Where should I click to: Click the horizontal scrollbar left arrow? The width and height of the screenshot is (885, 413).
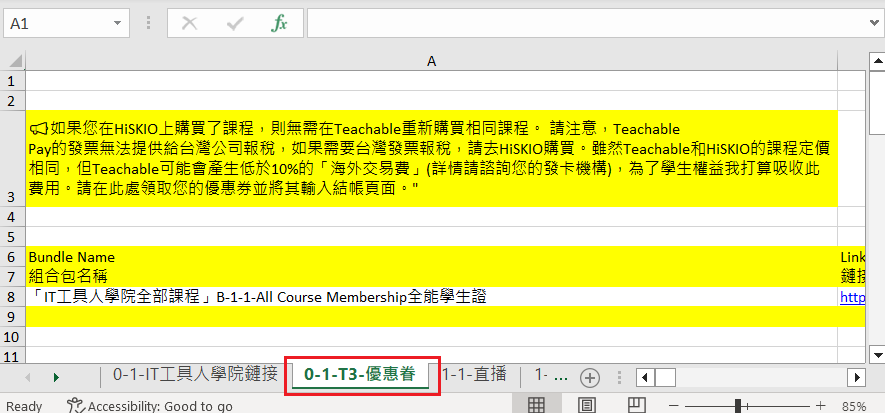click(645, 377)
